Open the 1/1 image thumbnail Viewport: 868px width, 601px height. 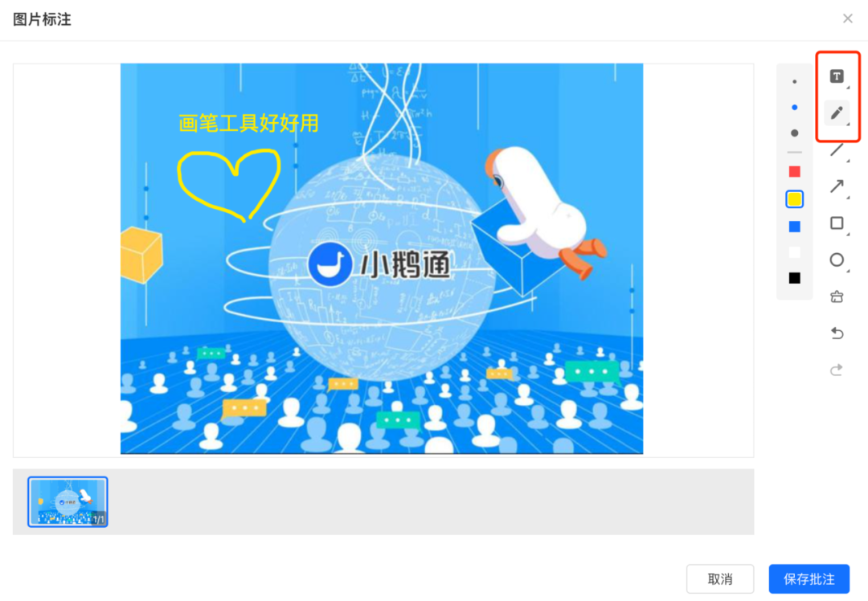68,502
